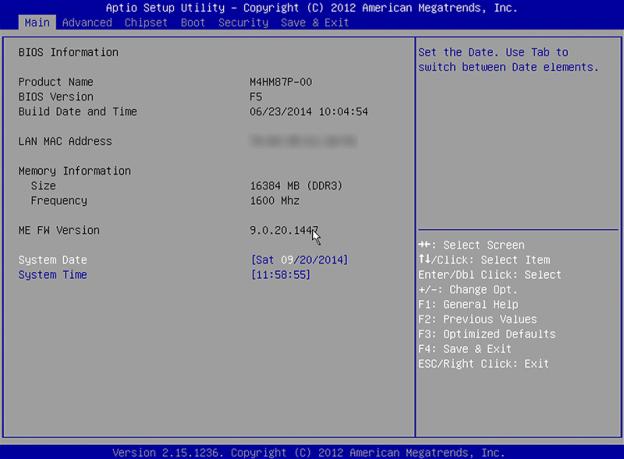The height and width of the screenshot is (459, 624).
Task: Click the Version 2.15.1236 footer text
Action: (308, 453)
